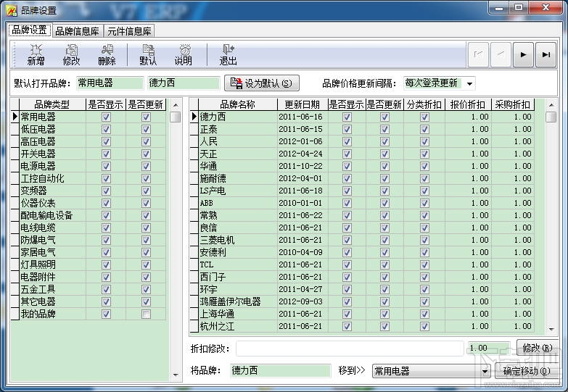Screen dimensions: 568x392
Task: Go to next record with play arrow
Action: (523, 54)
